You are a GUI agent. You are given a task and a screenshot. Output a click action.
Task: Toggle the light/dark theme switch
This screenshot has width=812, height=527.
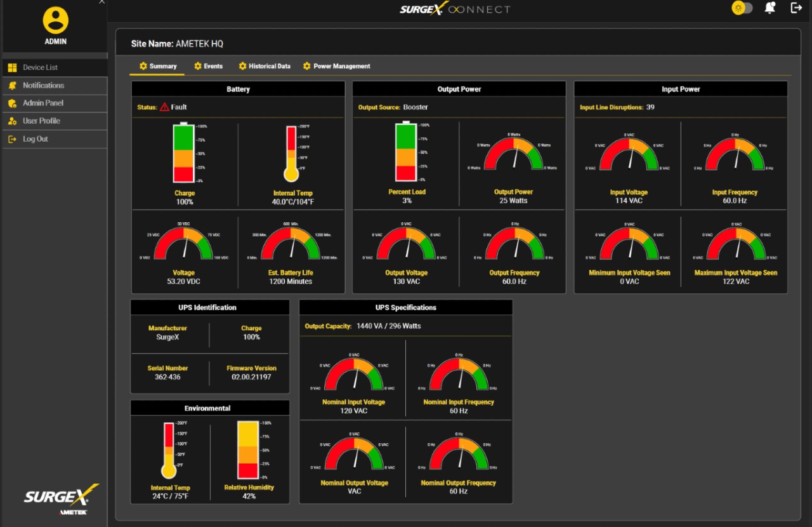742,8
